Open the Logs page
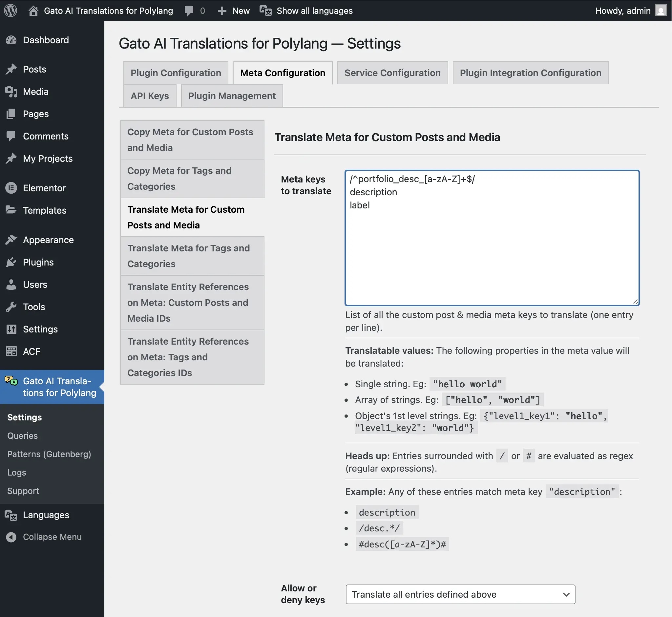This screenshot has height=617, width=672. 16,472
